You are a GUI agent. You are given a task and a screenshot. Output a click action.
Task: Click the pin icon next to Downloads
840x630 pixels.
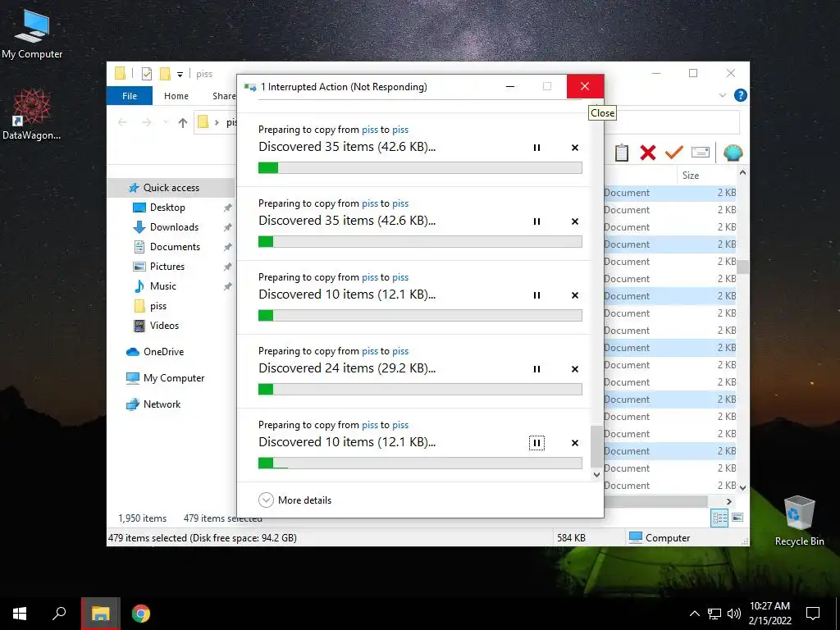click(228, 227)
